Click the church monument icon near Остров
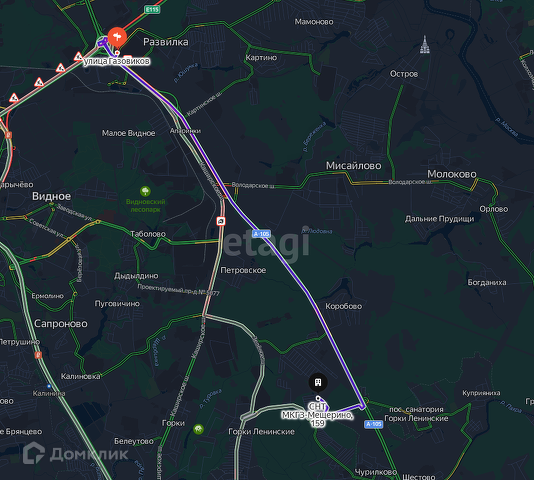Viewport: 534px width, 480px height. pos(424,45)
